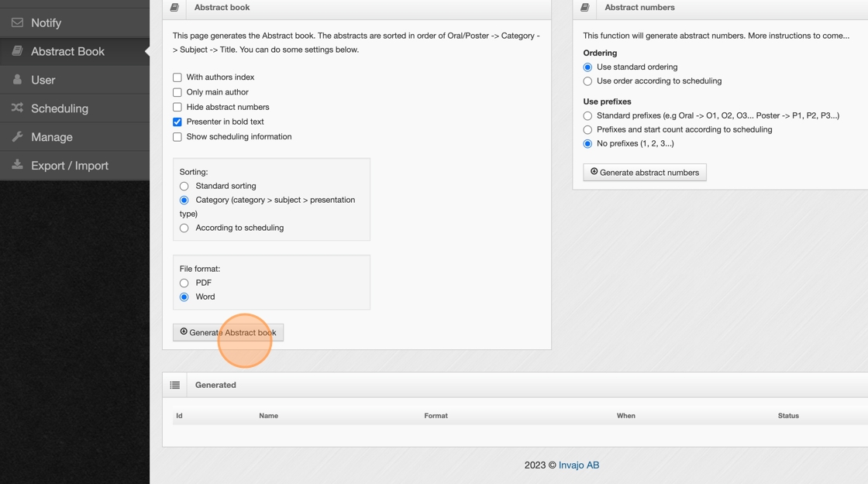Click the Generated panel list icon
This screenshot has height=484, width=868.
pos(175,385)
